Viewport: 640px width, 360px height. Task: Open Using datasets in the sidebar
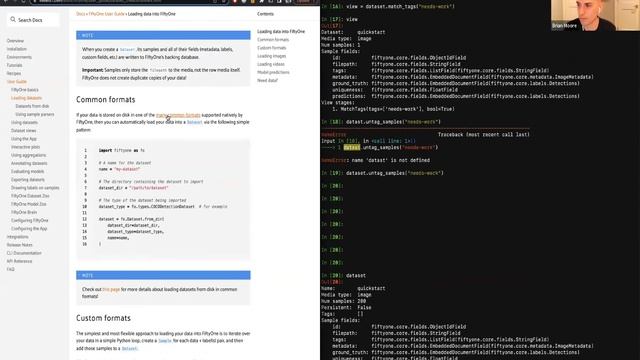pyautogui.click(x=24, y=122)
